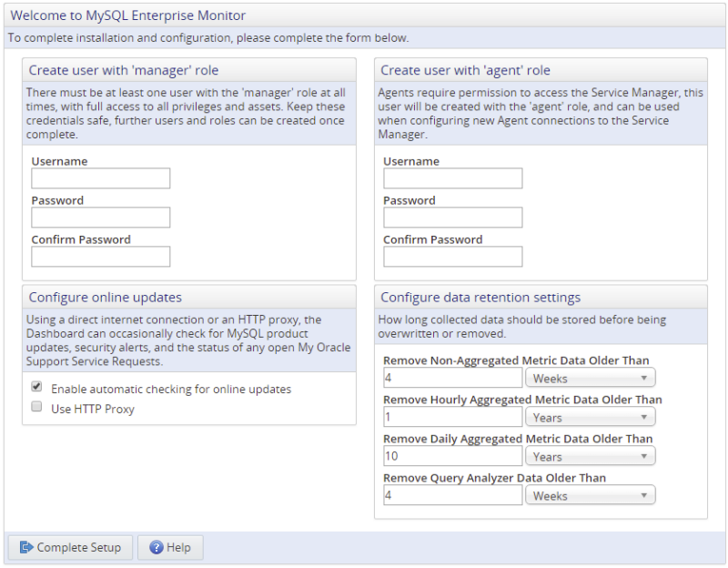Viewport: 728px width, 568px height.
Task: Click 'Create user with 'agent' role' heading
Action: (x=465, y=70)
